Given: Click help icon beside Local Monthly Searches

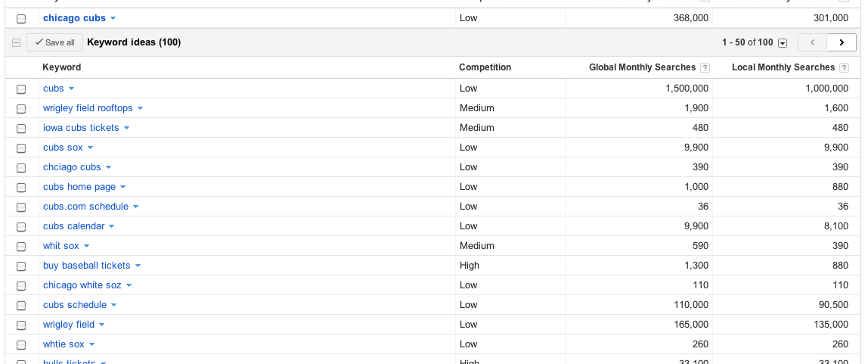Looking at the screenshot, I should (845, 68).
